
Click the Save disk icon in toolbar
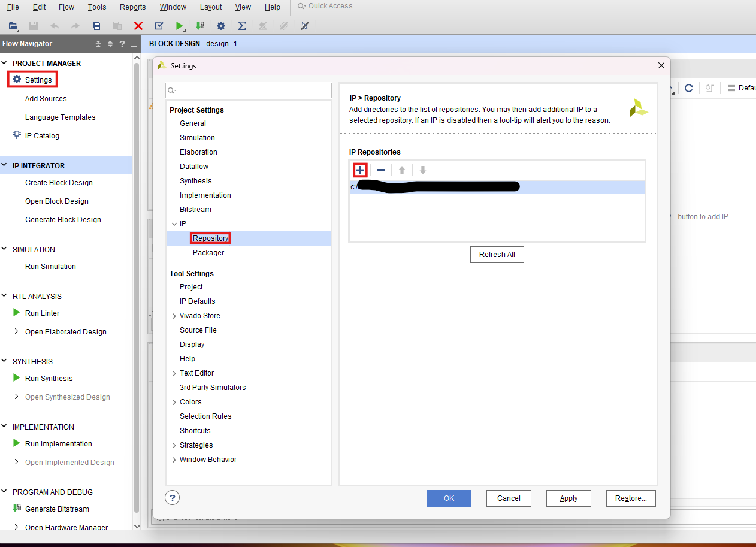pyautogui.click(x=34, y=26)
